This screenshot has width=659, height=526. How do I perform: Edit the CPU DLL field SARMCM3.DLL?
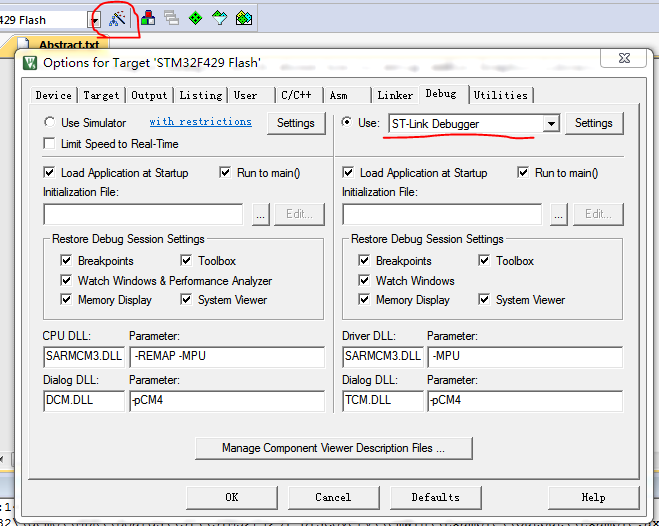coord(84,356)
